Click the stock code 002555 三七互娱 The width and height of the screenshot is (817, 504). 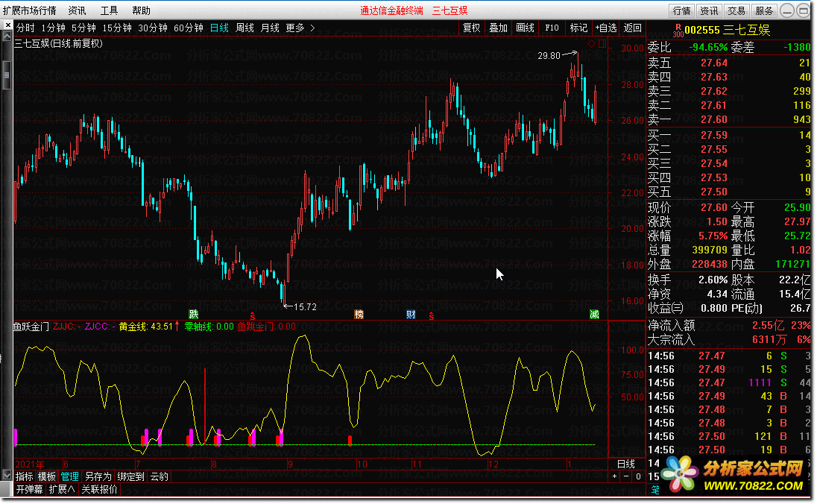(727, 31)
